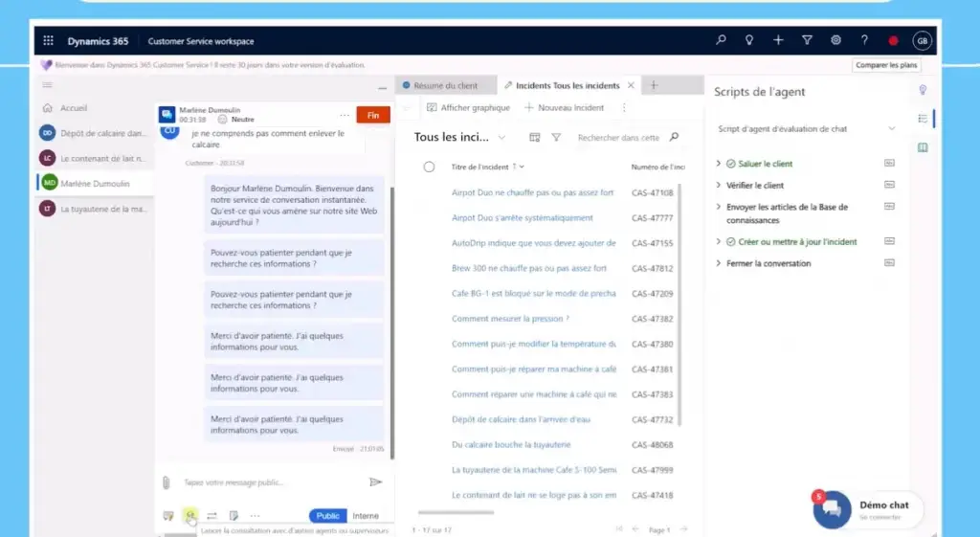The image size is (980, 537).
Task: Switch message mode to Public
Action: tap(327, 516)
